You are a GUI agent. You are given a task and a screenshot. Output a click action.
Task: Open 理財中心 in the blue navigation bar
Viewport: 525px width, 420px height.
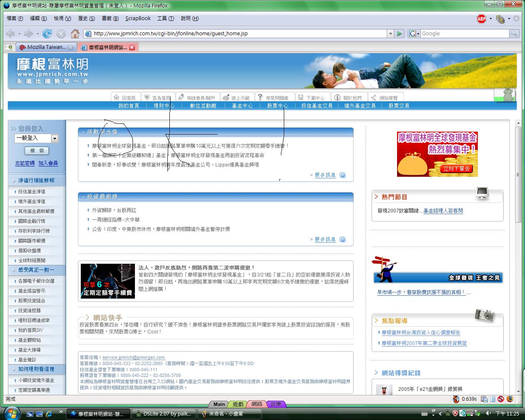click(x=164, y=106)
